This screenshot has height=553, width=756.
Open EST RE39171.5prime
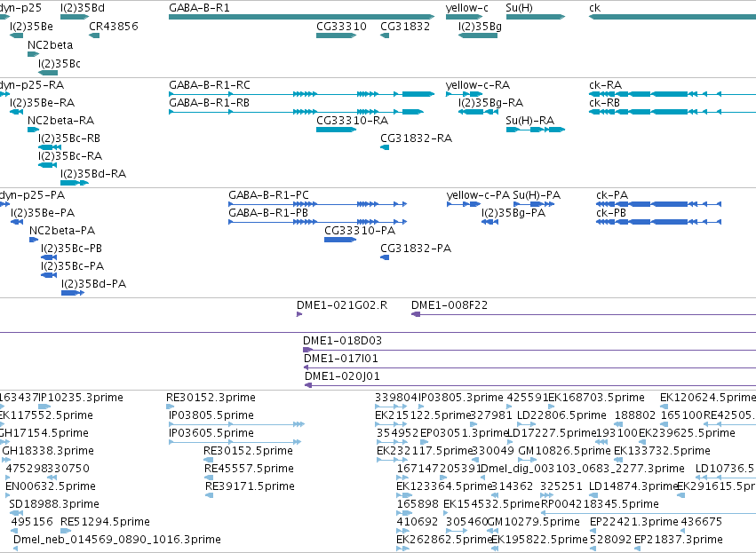coord(250,487)
